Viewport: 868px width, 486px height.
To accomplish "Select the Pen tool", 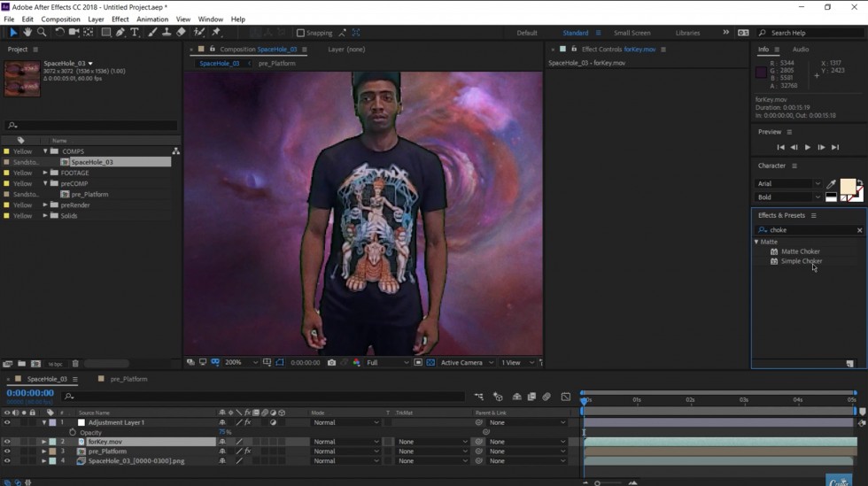I will (120, 33).
